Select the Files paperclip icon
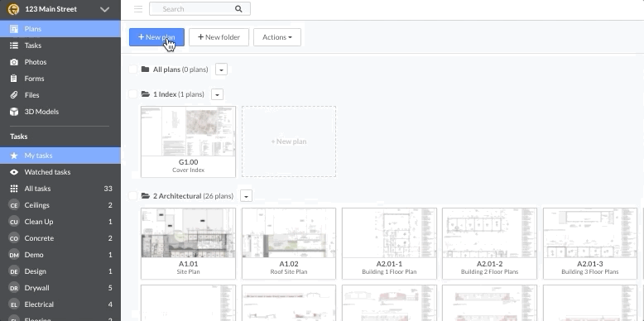This screenshot has height=321, width=644. tap(14, 95)
